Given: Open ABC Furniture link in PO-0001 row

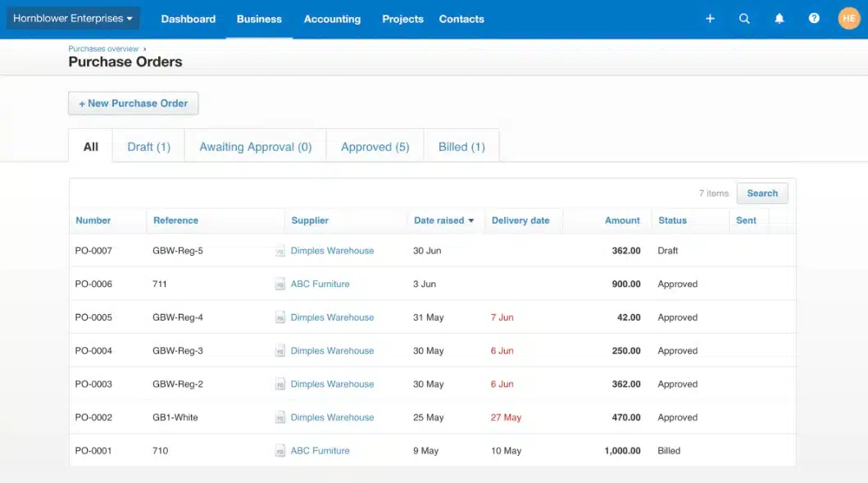Looking at the screenshot, I should (320, 450).
